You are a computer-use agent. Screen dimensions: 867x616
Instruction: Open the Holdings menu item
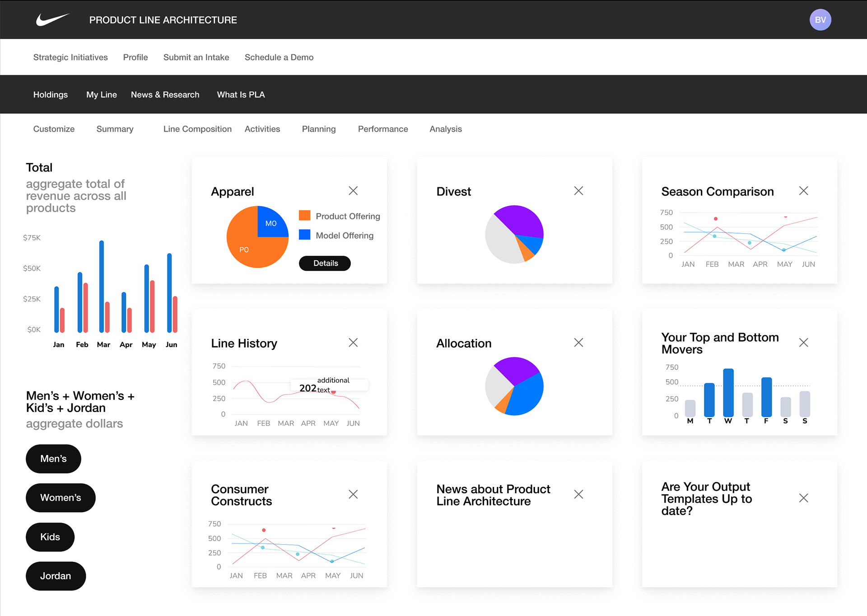pyautogui.click(x=50, y=95)
